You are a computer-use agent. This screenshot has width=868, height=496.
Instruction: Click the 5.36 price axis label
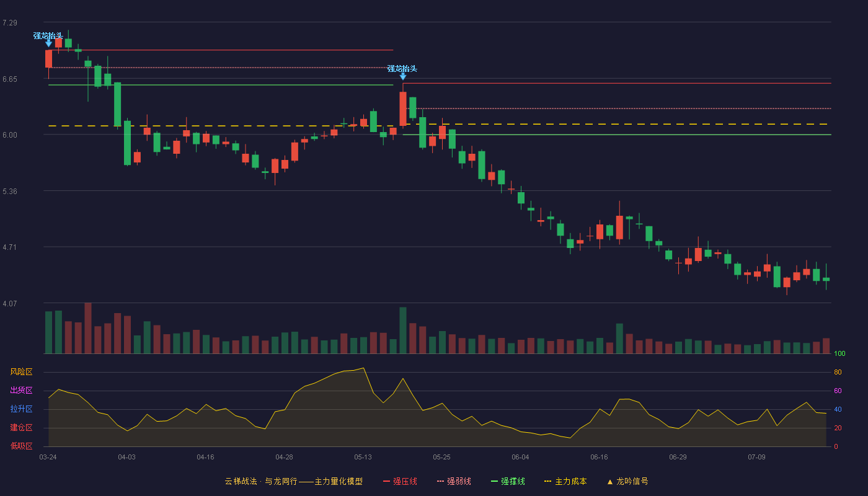9,192
